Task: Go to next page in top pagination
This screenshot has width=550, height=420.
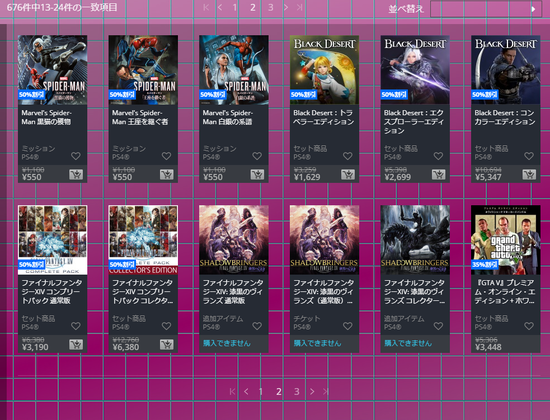Action: (286, 7)
